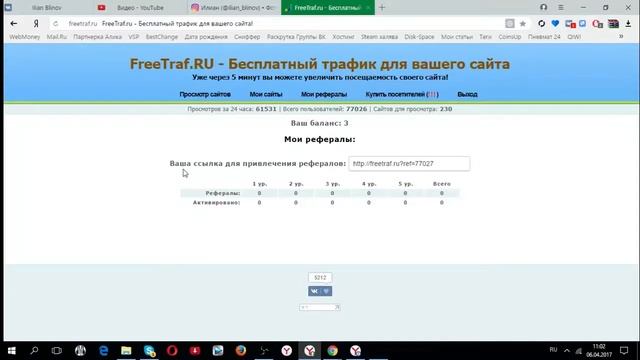Click the FreeTraf.RU site title heading
Screen dimensions: 640x360
point(320,64)
